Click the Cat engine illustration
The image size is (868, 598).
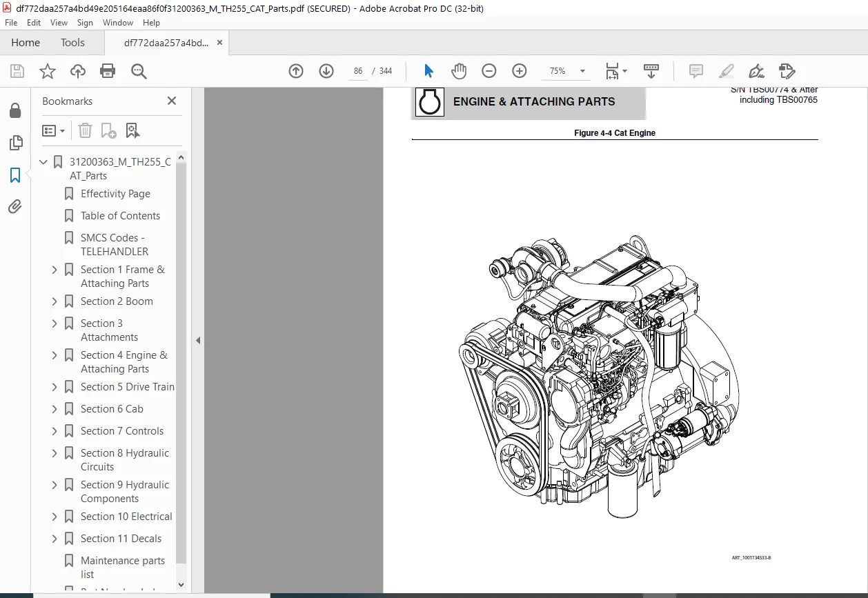[x=599, y=375]
